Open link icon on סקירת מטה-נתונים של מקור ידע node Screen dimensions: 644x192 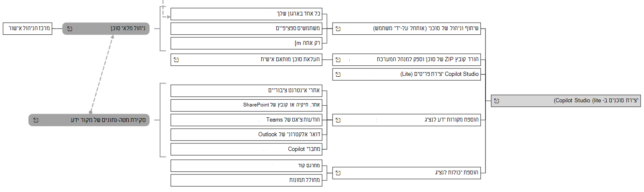click(36, 120)
